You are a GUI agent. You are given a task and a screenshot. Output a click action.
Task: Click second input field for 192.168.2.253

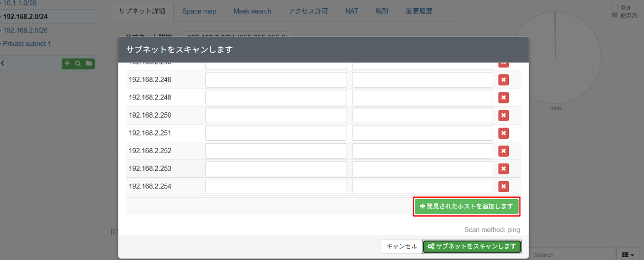[423, 168]
